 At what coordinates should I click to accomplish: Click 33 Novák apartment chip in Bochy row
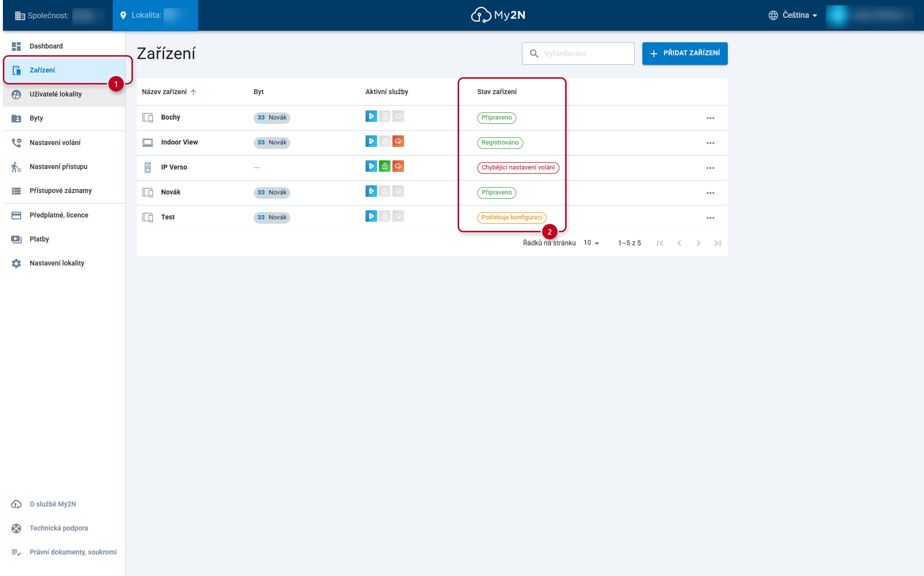[272, 118]
